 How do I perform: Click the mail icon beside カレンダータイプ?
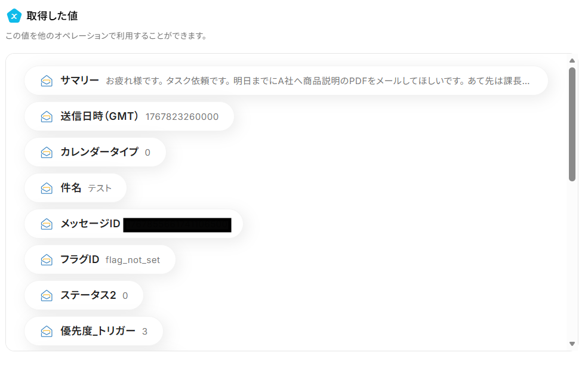click(47, 153)
